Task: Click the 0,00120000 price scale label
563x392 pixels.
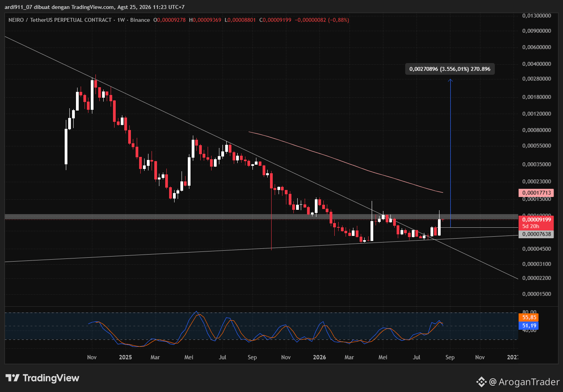Action: (x=537, y=114)
